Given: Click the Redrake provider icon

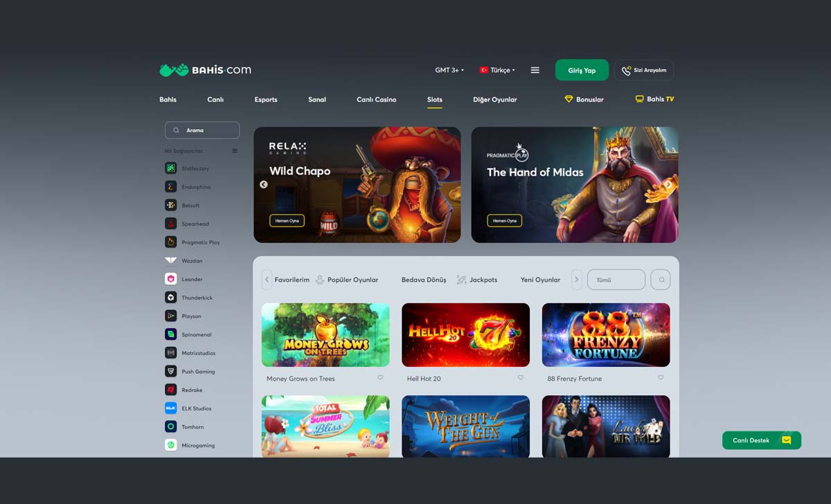Looking at the screenshot, I should coord(170,390).
